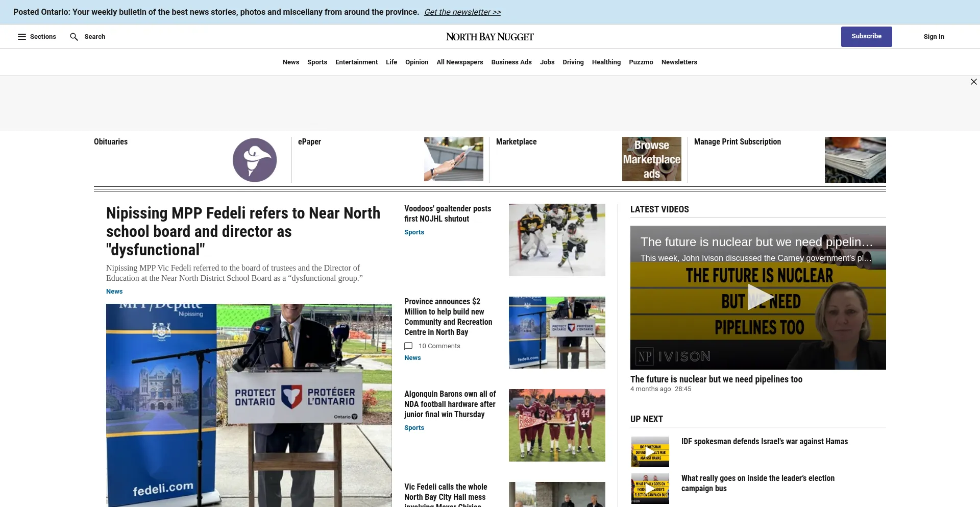Click the North Bay Nugget logo
The height and width of the screenshot is (507, 980).
(489, 37)
